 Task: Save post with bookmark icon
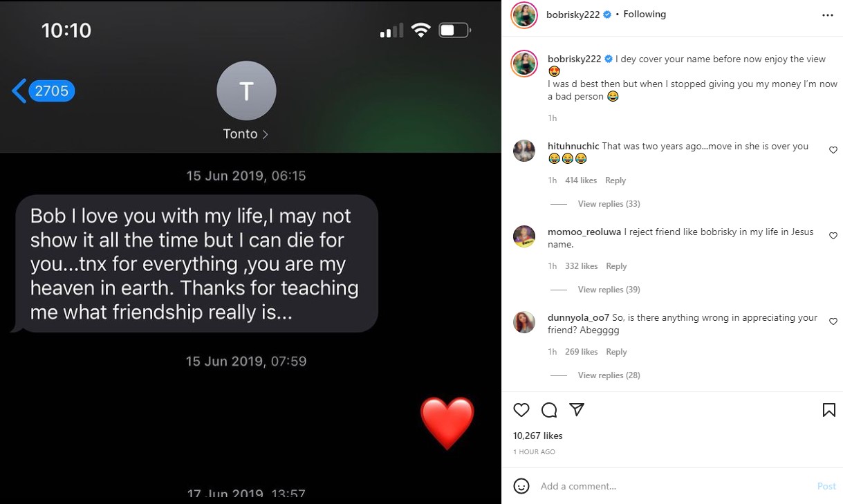click(828, 410)
